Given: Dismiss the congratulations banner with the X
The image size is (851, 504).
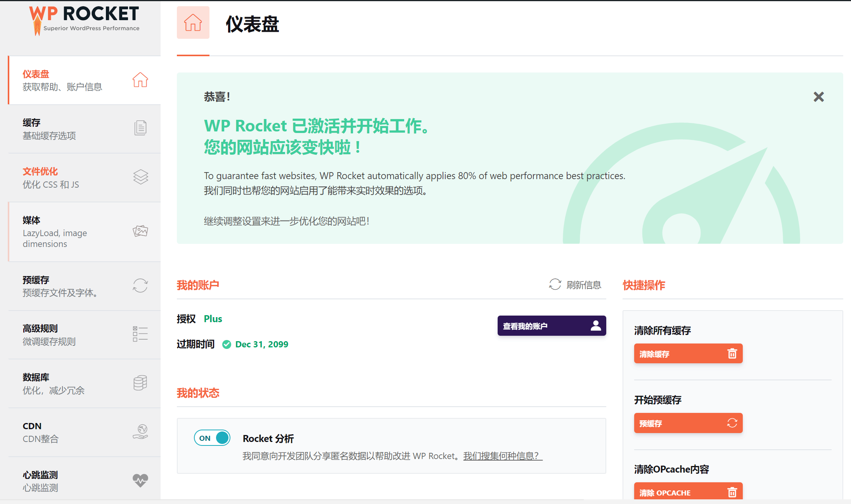Looking at the screenshot, I should click(x=818, y=97).
